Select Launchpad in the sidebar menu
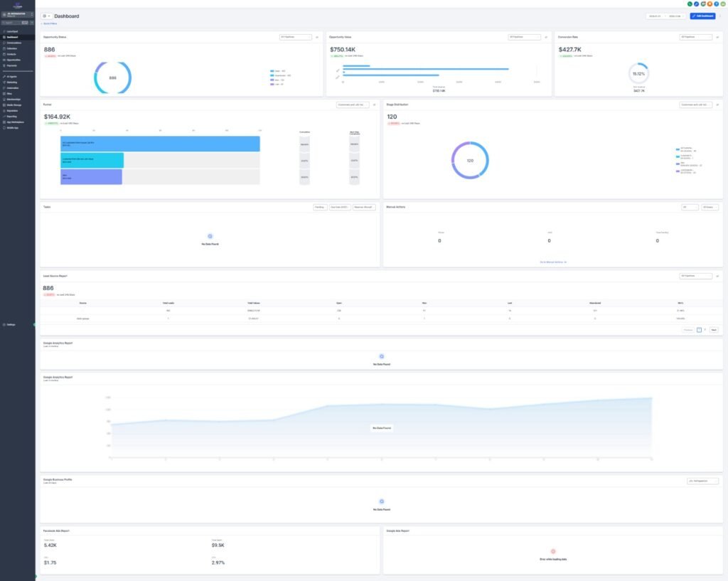 (x=13, y=32)
